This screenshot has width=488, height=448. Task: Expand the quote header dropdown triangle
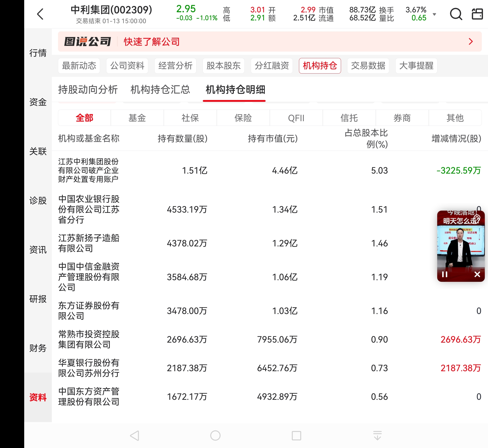click(x=434, y=14)
